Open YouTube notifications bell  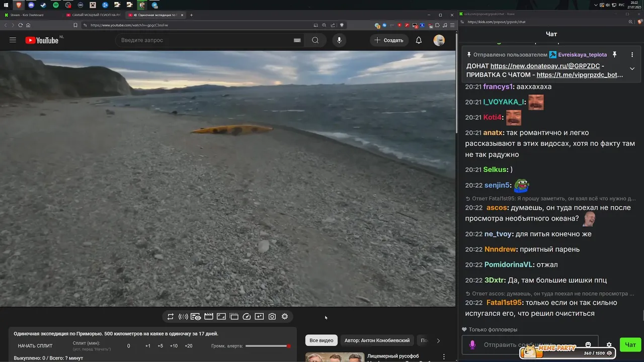(419, 40)
